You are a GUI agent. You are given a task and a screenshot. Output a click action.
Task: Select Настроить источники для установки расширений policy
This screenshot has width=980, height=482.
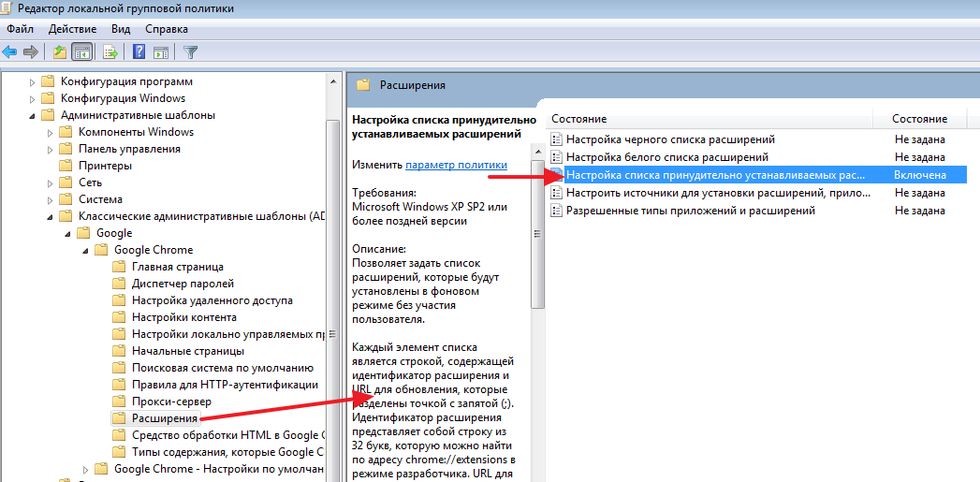coord(718,193)
